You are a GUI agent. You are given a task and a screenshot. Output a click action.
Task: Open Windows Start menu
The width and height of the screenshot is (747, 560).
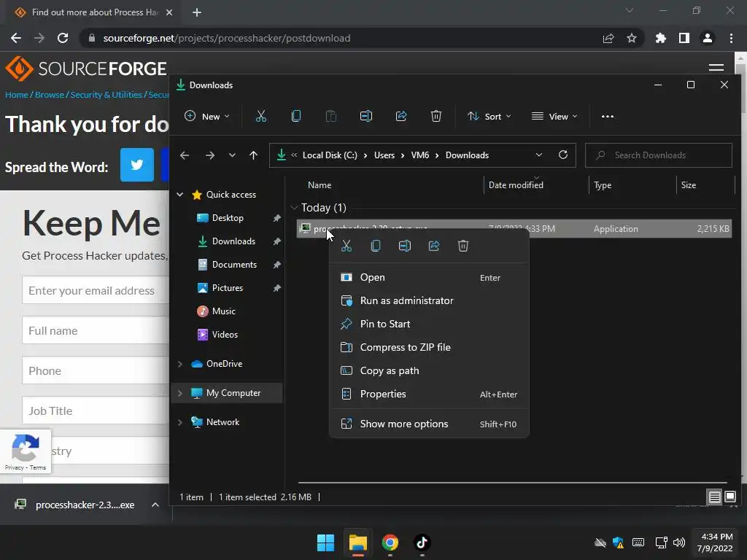[x=326, y=542]
